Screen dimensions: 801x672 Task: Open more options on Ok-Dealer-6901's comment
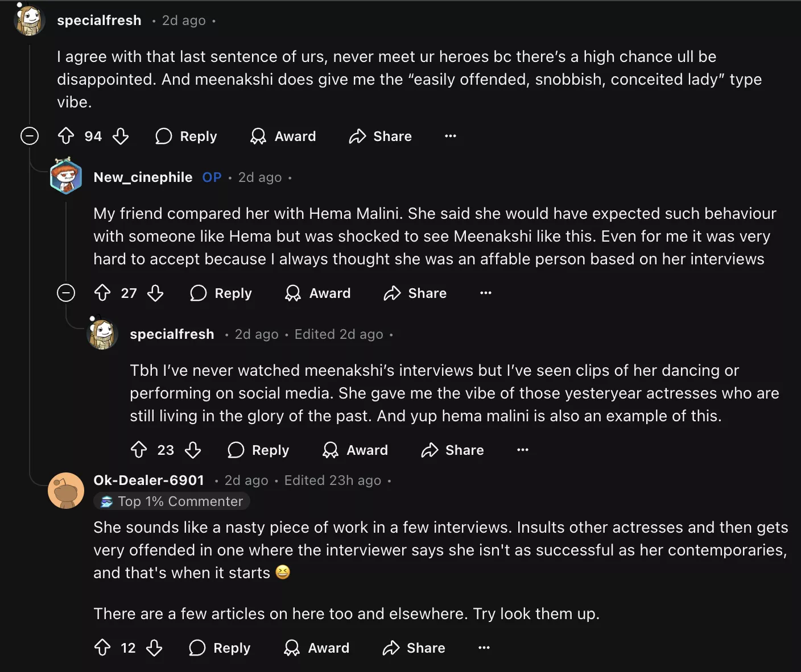[484, 648]
